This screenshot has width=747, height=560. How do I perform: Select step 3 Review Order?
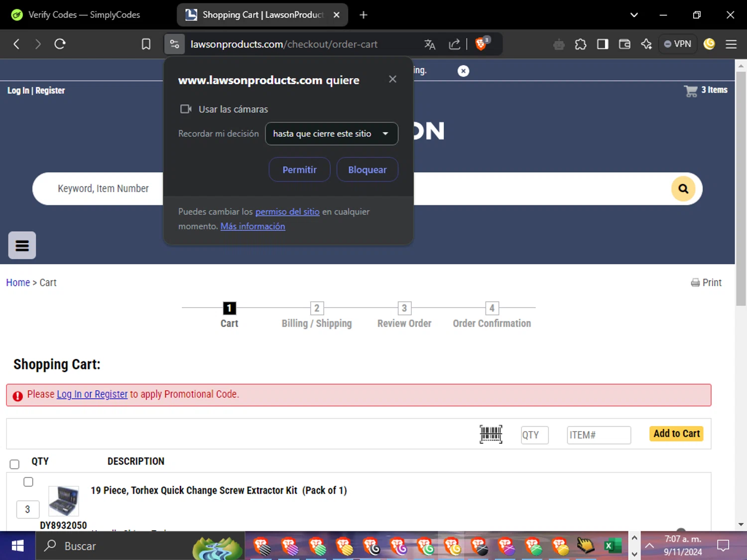tap(404, 315)
